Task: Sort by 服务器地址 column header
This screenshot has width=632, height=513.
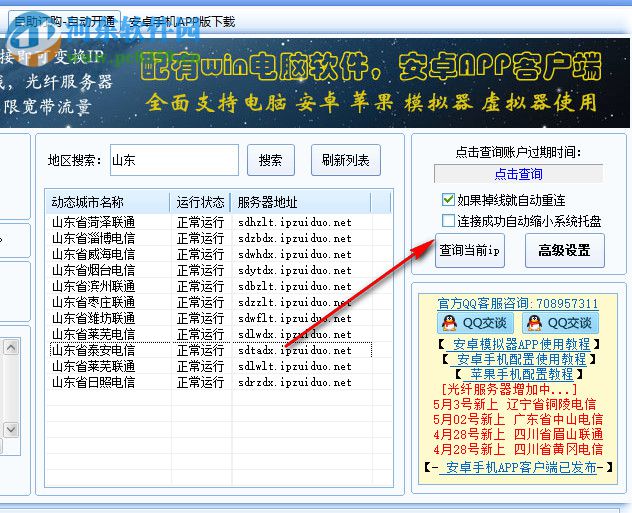Action: point(301,202)
